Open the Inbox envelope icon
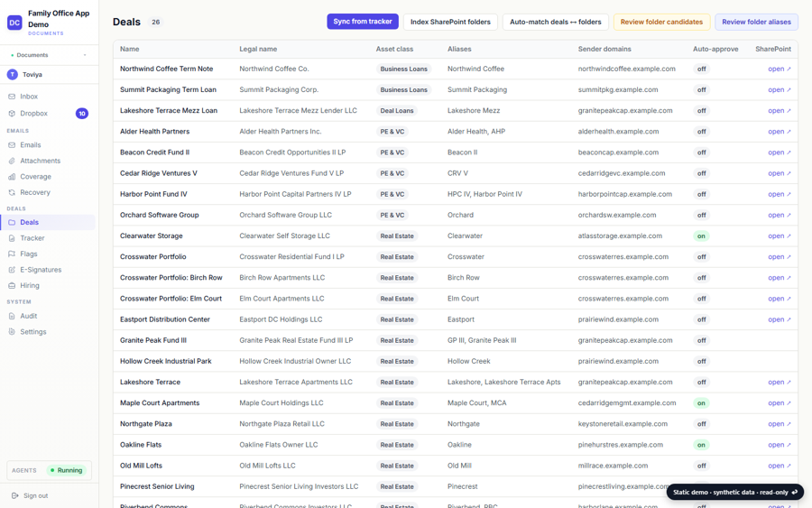Viewport: 812px width, 508px height. pyautogui.click(x=12, y=97)
